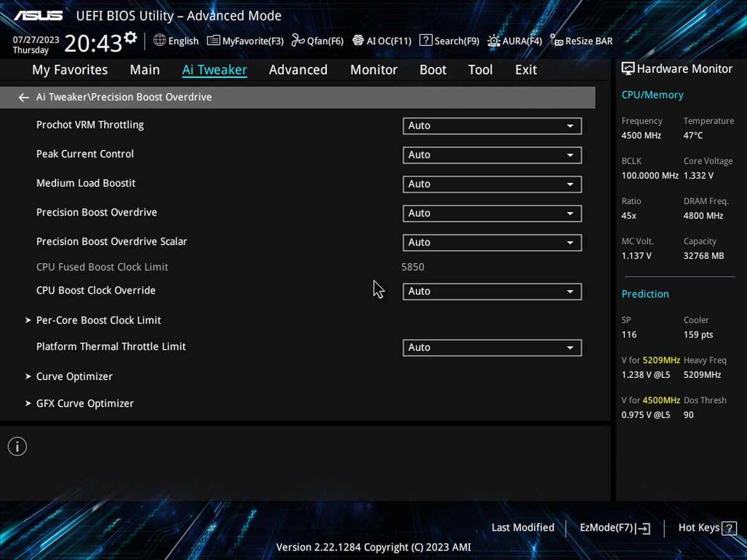Click the Hardware Monitor display icon
This screenshot has height=560, width=747.
click(628, 69)
